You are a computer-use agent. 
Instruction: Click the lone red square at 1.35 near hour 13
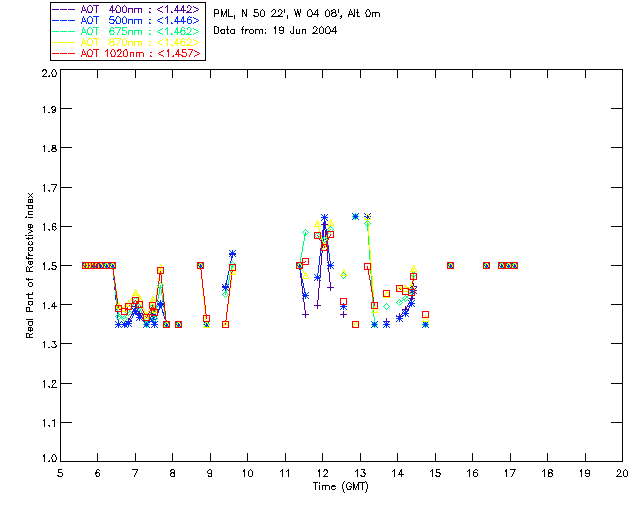356,325
